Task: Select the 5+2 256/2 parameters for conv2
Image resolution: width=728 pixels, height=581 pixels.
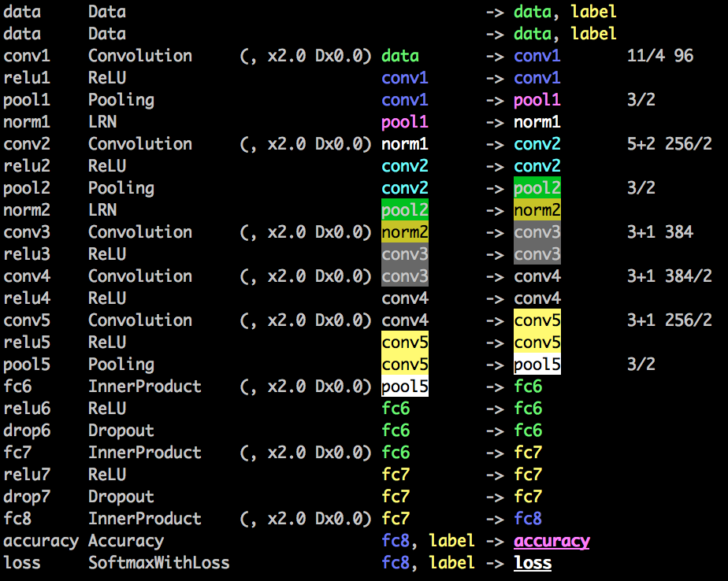Action: tap(669, 144)
